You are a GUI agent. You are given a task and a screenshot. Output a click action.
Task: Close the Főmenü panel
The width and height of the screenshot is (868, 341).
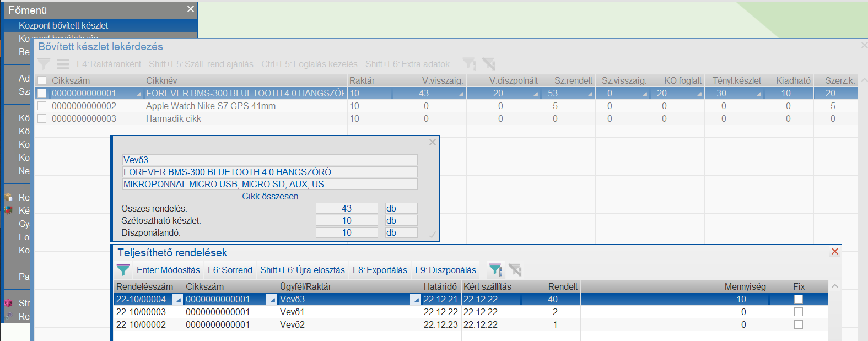(191, 9)
